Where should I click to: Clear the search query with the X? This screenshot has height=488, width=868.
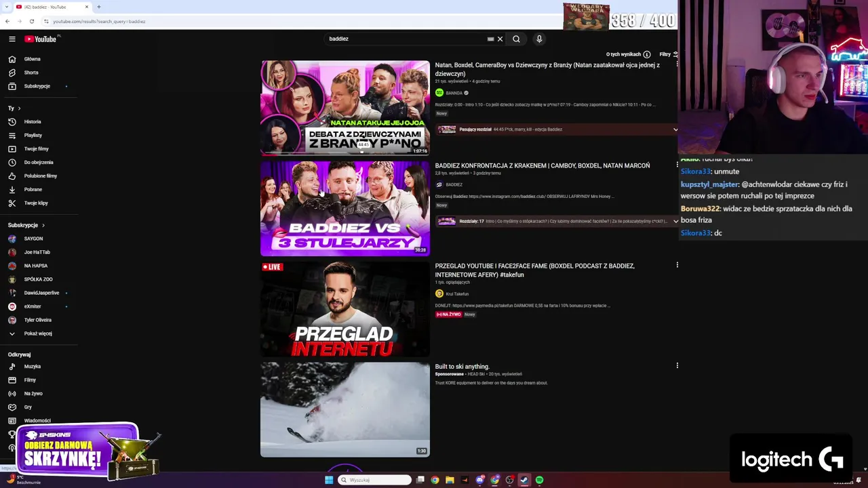pos(500,39)
